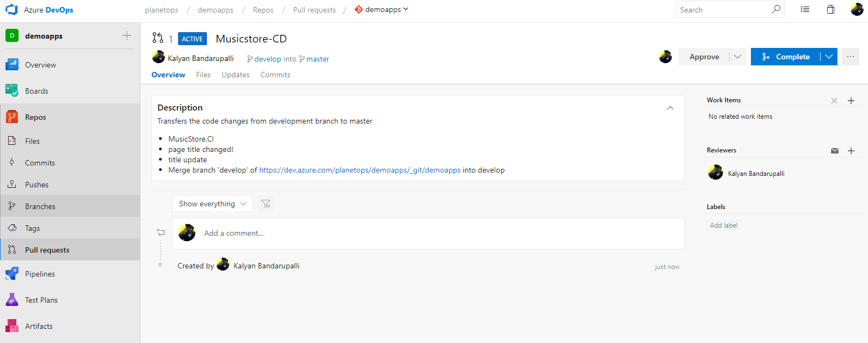
Task: Open the marketplace shopping bag icon
Action: (831, 10)
